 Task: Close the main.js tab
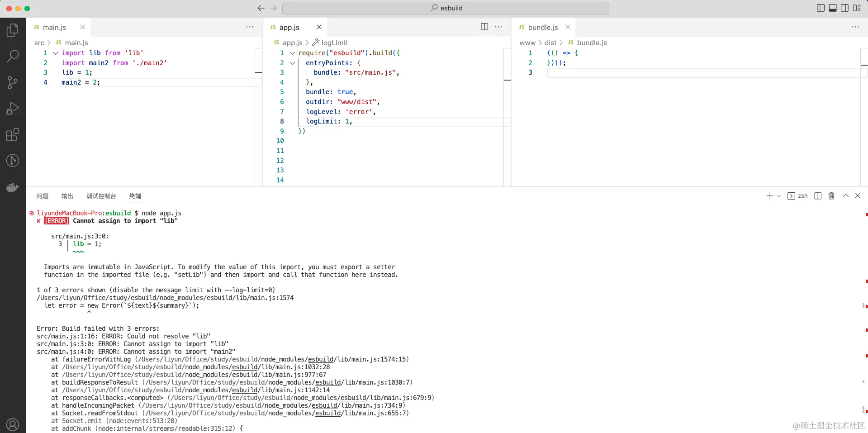(82, 27)
